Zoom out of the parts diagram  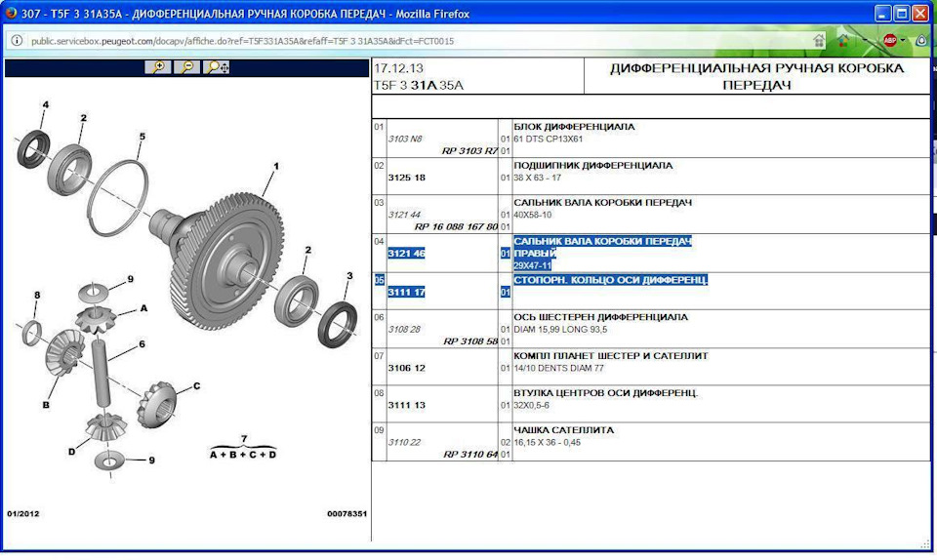click(x=187, y=67)
